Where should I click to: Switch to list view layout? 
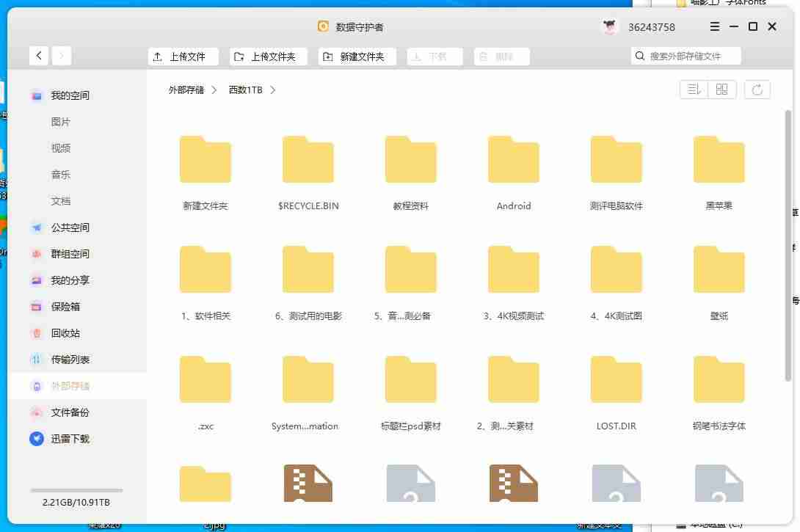coord(694,90)
